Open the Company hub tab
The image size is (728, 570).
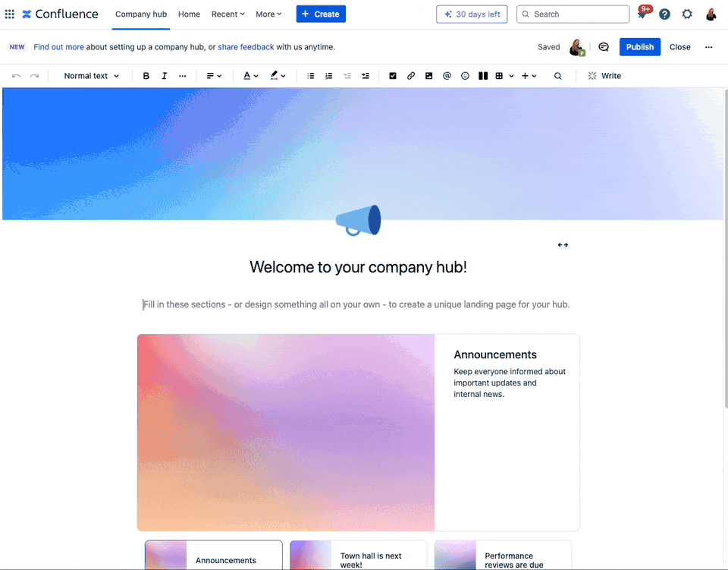[141, 14]
